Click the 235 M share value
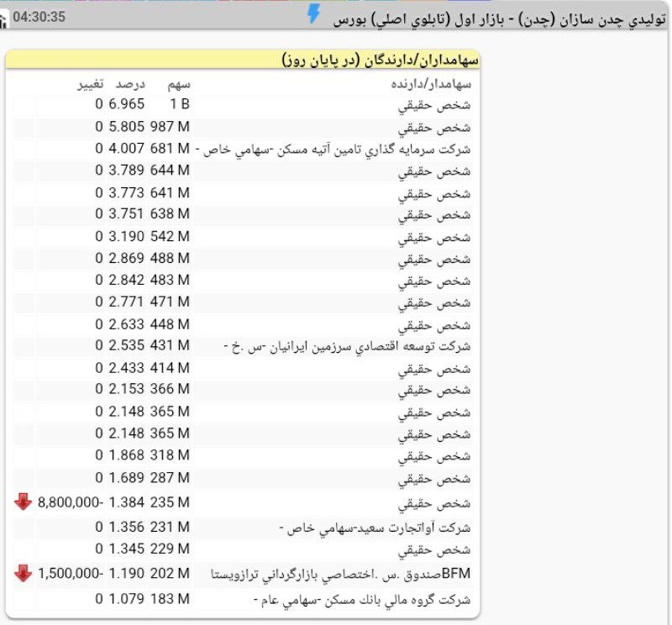 [171, 502]
